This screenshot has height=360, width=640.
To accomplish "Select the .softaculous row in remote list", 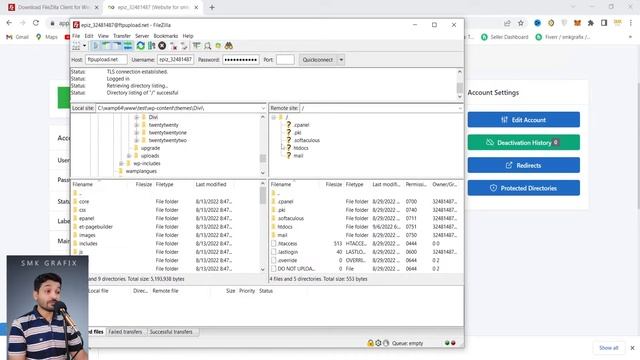I will (x=366, y=218).
